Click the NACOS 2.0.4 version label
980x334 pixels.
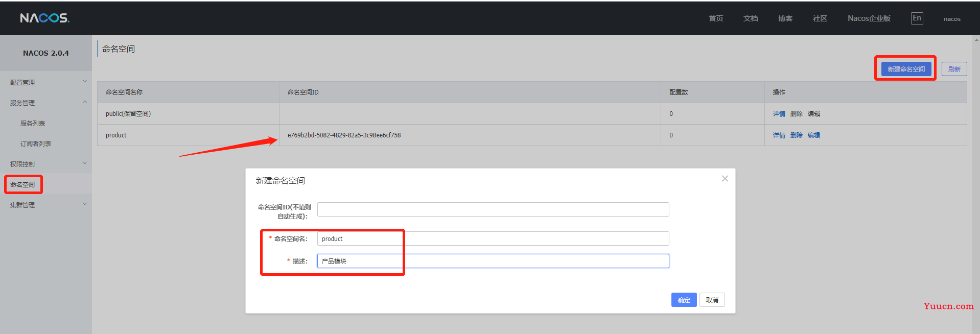(46, 53)
